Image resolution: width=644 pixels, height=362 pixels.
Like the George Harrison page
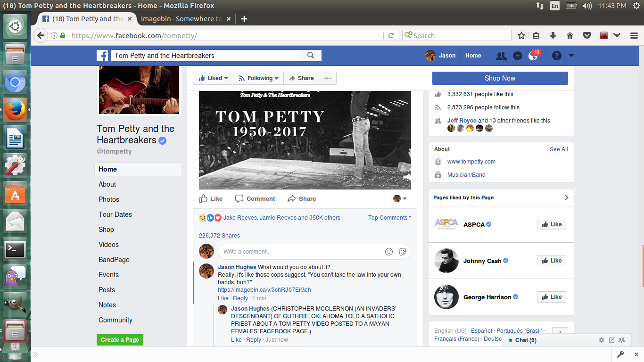(x=551, y=297)
